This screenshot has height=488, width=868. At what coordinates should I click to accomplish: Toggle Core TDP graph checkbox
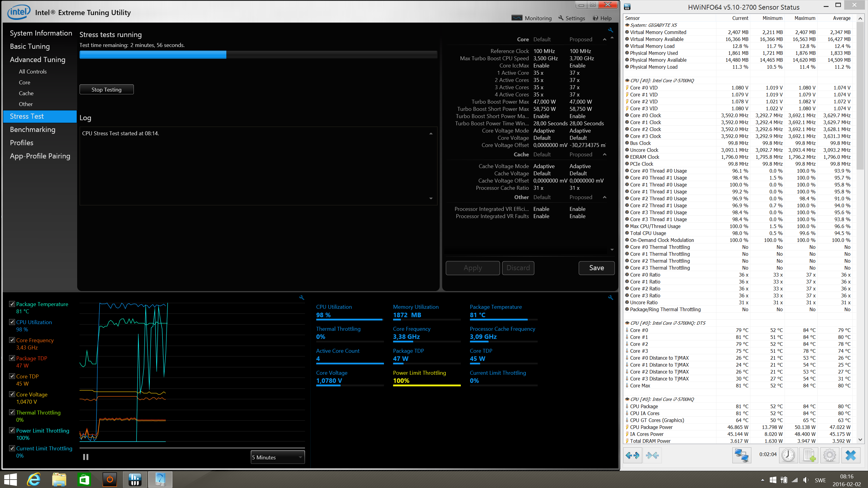[12, 376]
